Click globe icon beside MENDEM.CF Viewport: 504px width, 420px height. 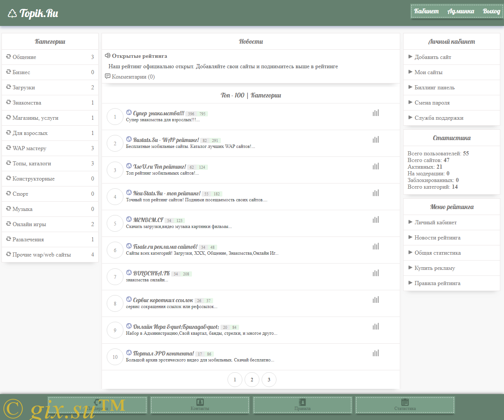[x=129, y=219]
